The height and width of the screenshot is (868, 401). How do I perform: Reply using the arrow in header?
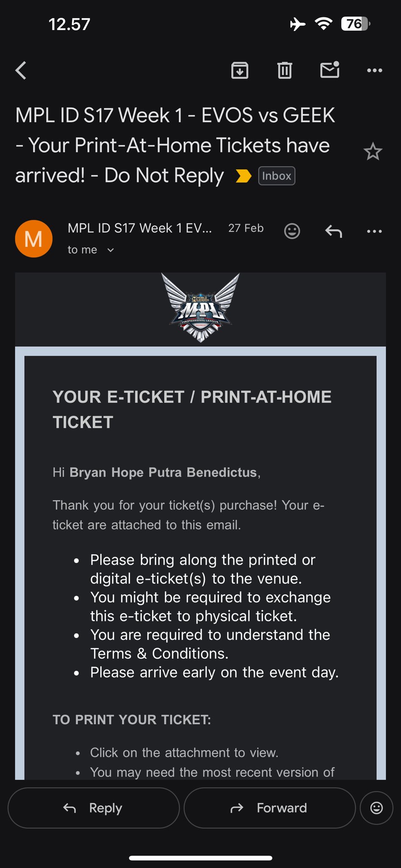[x=334, y=231]
